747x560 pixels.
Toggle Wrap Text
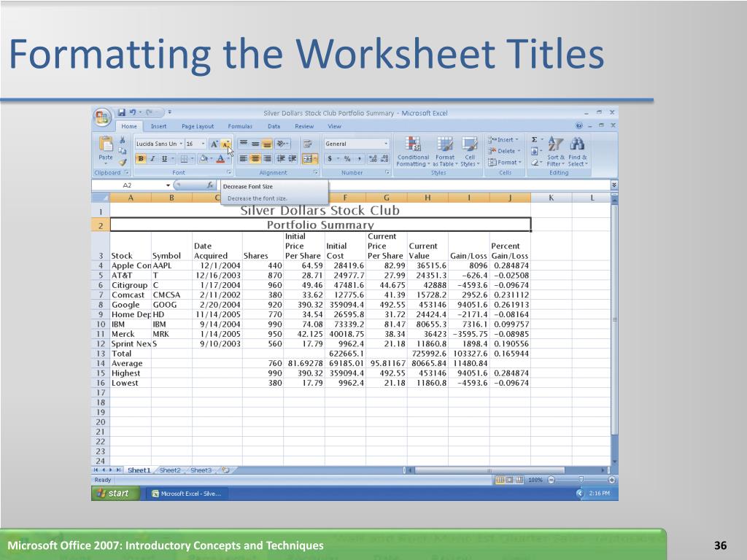coord(308,144)
